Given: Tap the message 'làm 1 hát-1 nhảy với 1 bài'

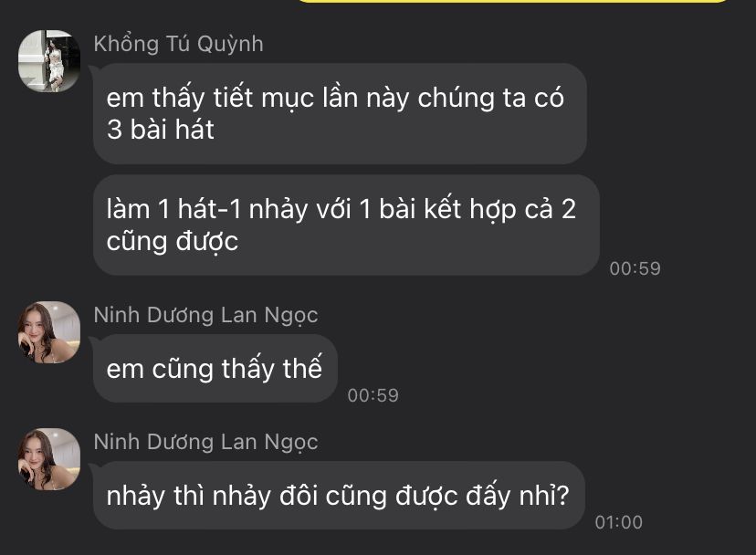Looking at the screenshot, I should click(x=346, y=225).
